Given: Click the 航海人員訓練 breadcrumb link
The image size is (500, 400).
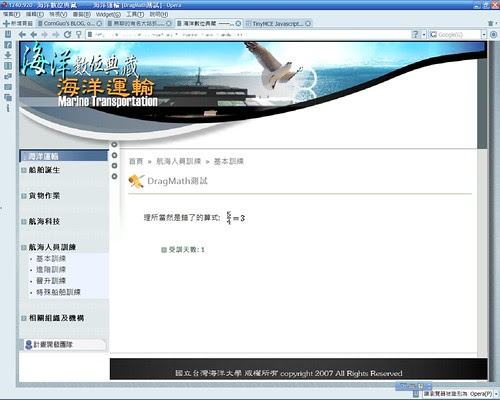Looking at the screenshot, I should (179, 161).
